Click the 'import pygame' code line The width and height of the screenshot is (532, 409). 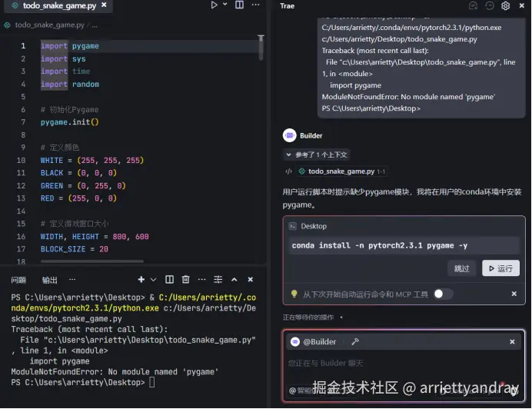coord(70,46)
